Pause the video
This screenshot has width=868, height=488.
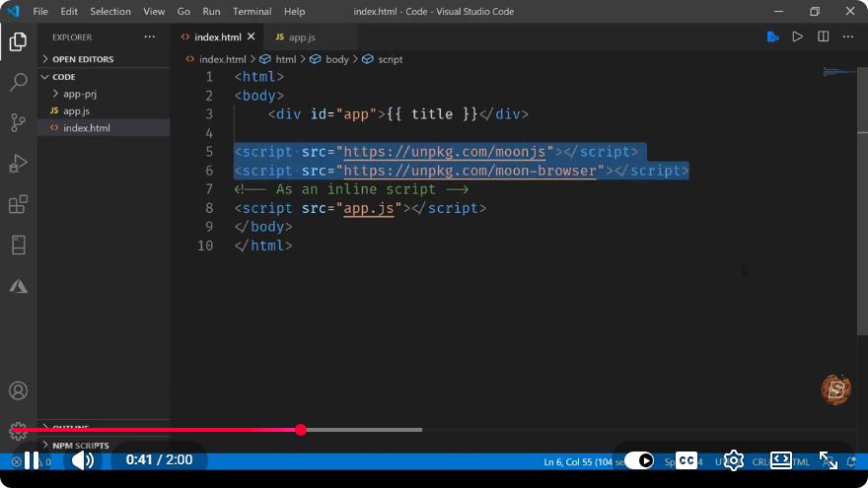(x=32, y=460)
